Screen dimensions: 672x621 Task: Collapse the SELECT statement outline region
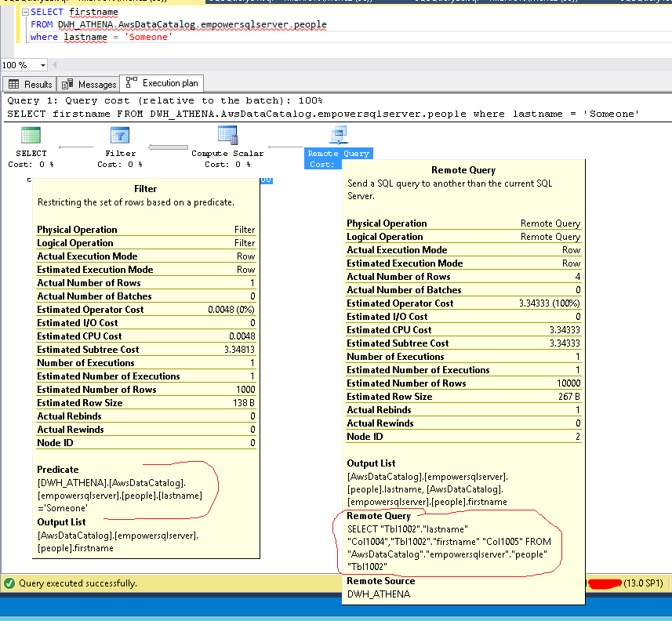[24, 13]
